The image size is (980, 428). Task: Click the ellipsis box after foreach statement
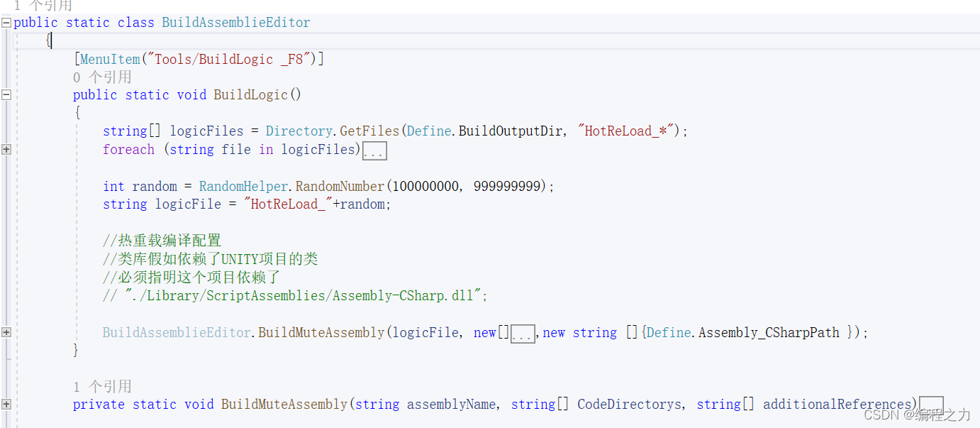click(374, 150)
